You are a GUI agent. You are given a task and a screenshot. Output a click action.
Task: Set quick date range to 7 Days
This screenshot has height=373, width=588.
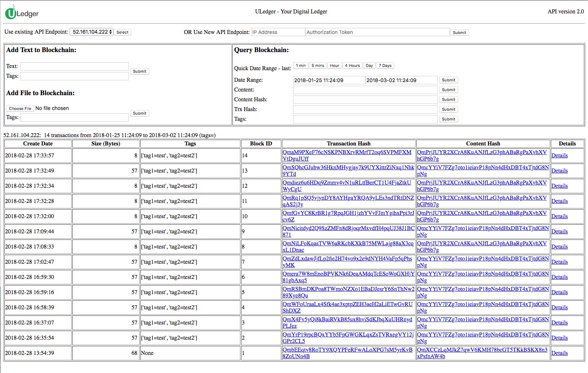[x=385, y=65]
